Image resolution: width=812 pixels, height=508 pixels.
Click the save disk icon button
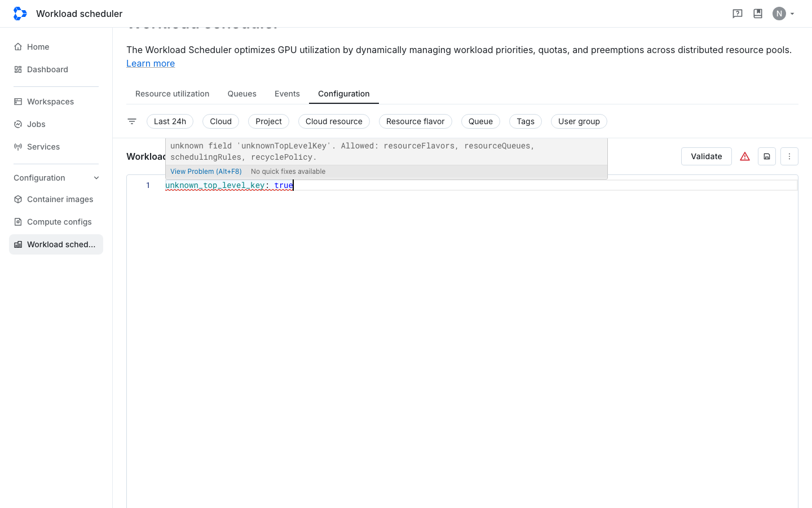767,156
